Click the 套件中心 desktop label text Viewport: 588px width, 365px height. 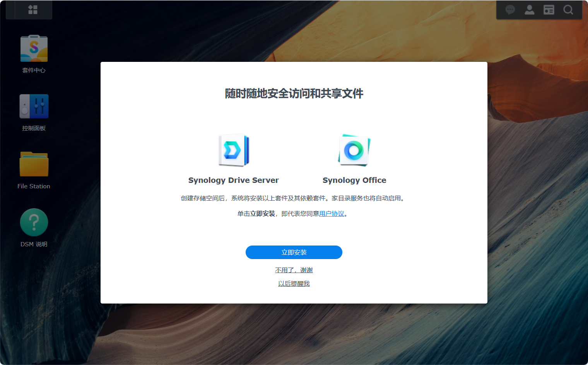(34, 70)
